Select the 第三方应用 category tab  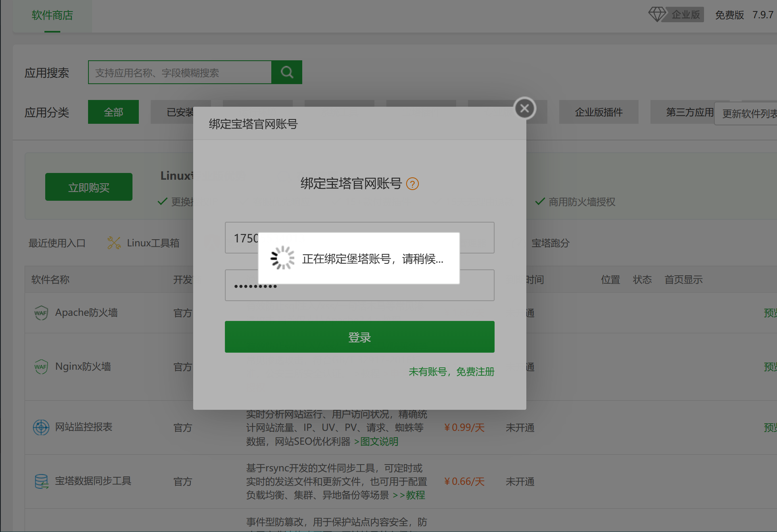click(x=690, y=112)
